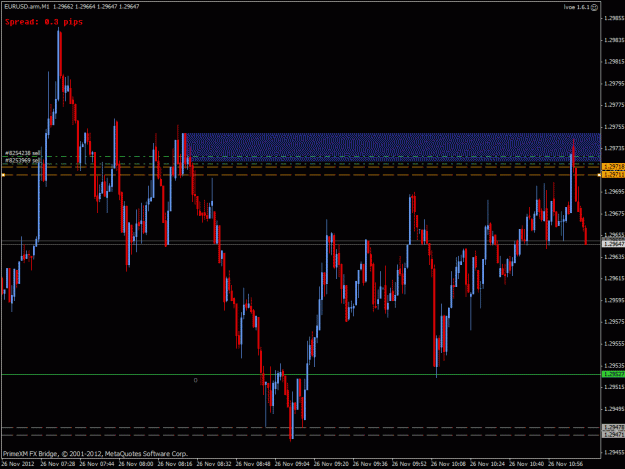Click the '26 Nov 07:28' time axis label
The height and width of the screenshot is (469, 625).
(x=57, y=464)
